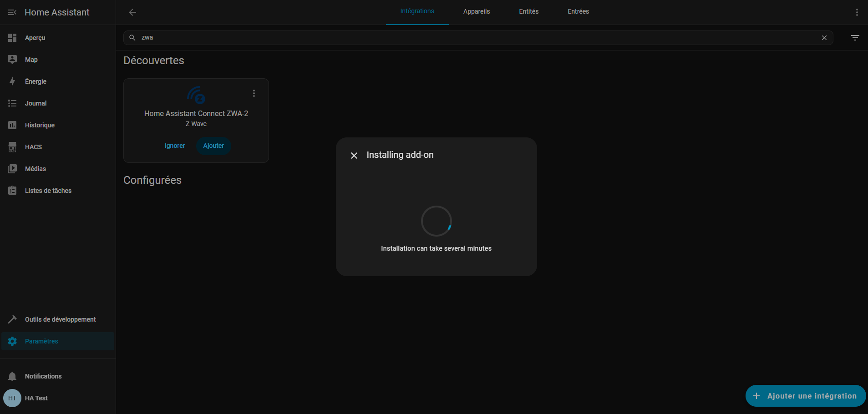Open the Historique panel

point(40,125)
